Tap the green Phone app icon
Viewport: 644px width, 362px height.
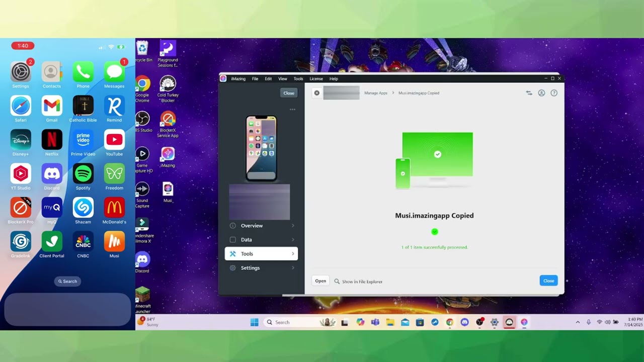point(83,72)
